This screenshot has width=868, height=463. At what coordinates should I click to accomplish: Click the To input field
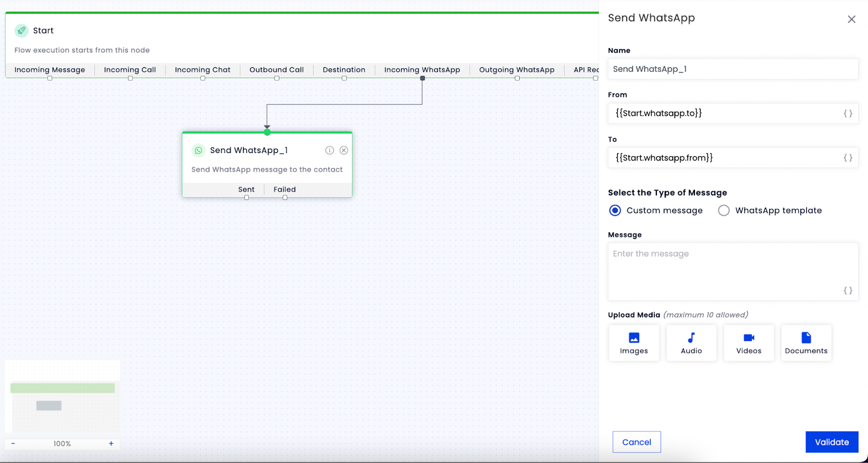[x=733, y=158]
